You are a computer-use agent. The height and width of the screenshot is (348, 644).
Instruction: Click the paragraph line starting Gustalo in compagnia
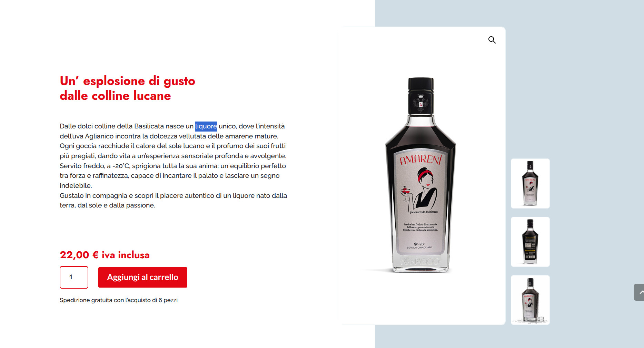(x=173, y=195)
